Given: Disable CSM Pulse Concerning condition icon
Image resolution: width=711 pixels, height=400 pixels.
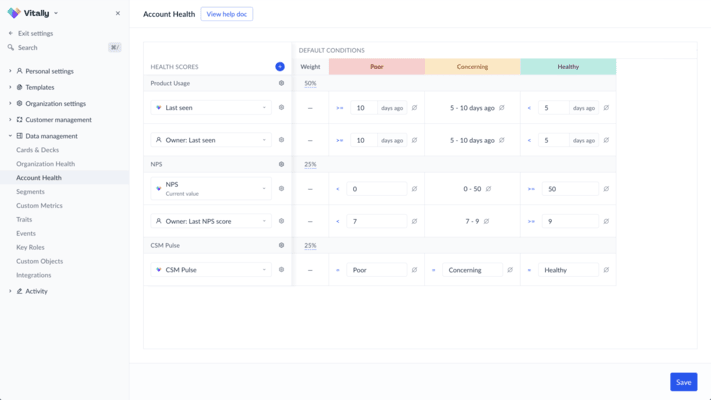Looking at the screenshot, I should (510, 270).
